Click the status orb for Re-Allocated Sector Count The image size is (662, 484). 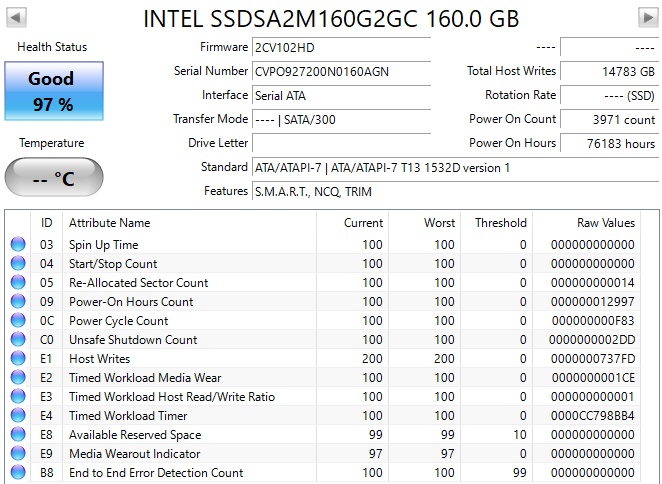pyautogui.click(x=18, y=283)
